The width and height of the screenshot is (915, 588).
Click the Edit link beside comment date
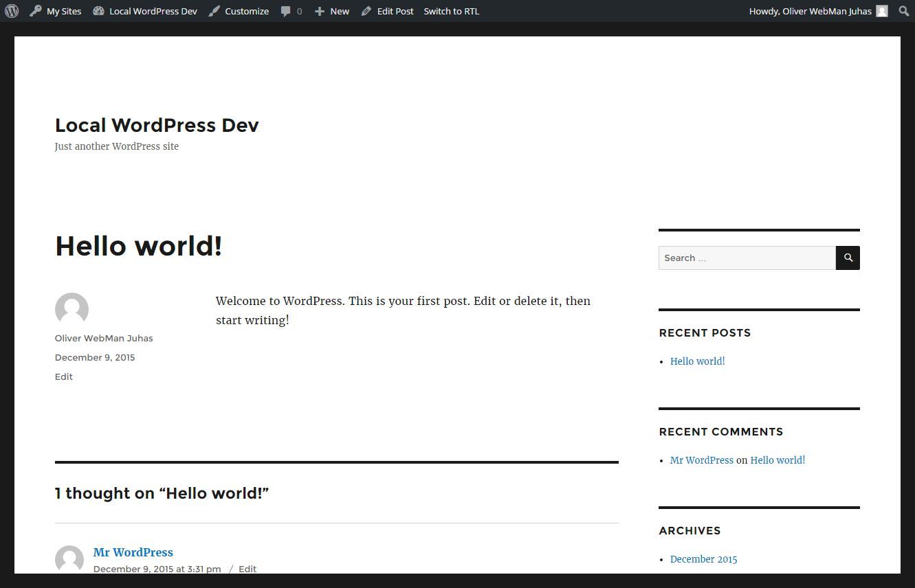tap(247, 569)
